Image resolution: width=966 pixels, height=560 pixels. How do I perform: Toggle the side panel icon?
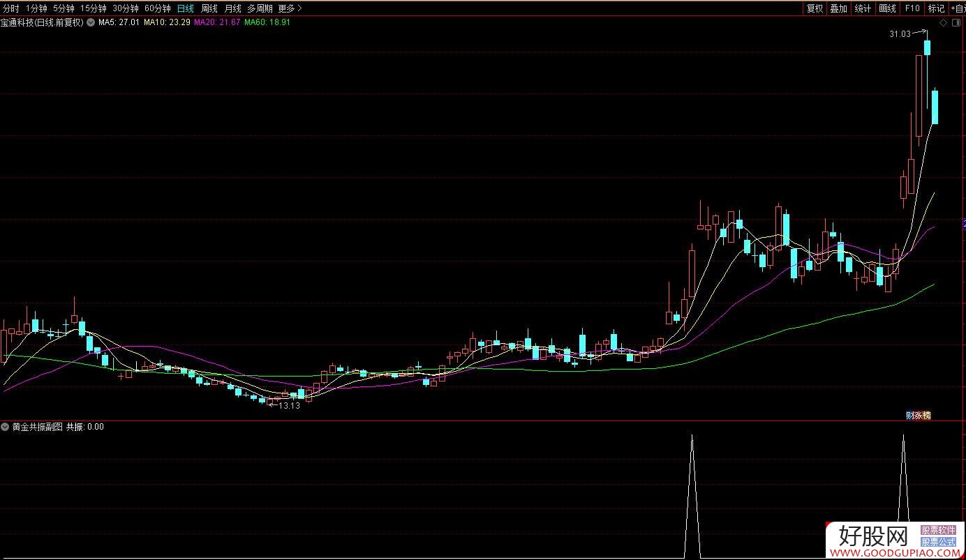(957, 23)
